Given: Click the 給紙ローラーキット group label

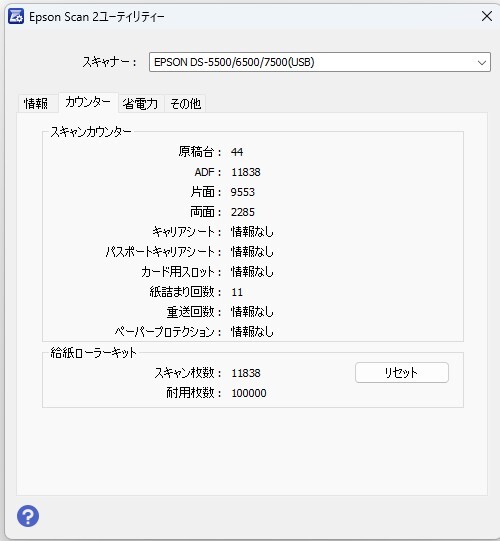Looking at the screenshot, I should click(x=93, y=353).
